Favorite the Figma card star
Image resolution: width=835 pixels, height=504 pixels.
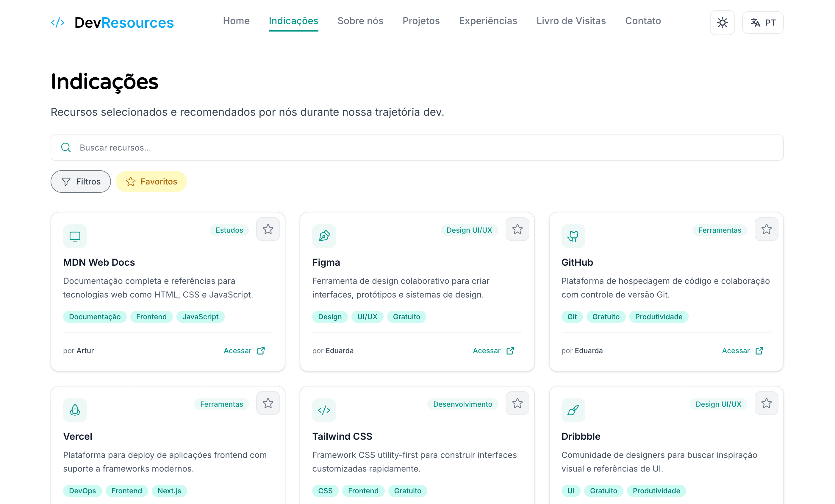click(x=517, y=229)
